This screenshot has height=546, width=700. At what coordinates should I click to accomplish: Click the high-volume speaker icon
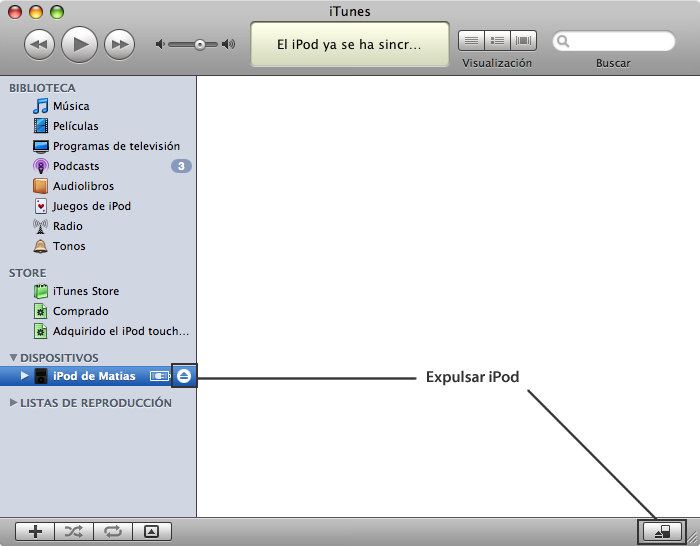click(229, 44)
